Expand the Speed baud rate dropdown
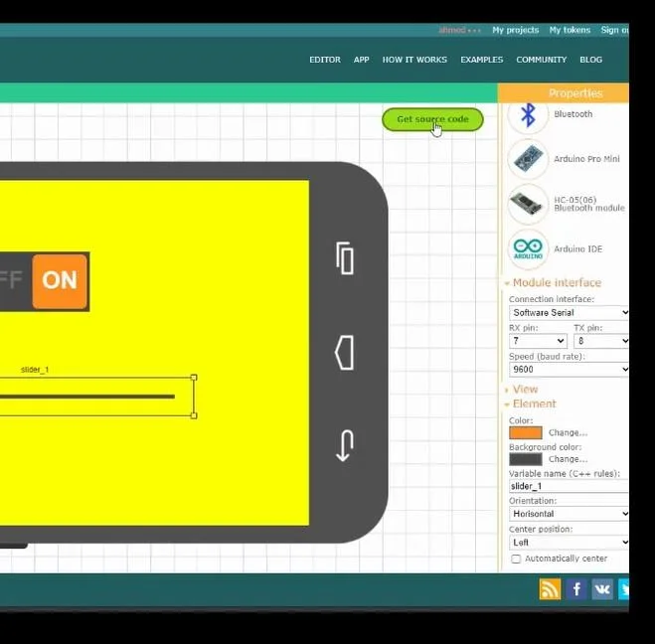 (x=569, y=370)
